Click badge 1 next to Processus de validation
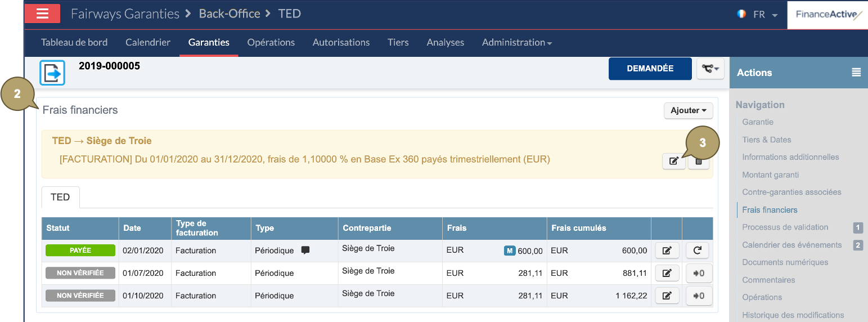This screenshot has height=322, width=868. pos(858,227)
